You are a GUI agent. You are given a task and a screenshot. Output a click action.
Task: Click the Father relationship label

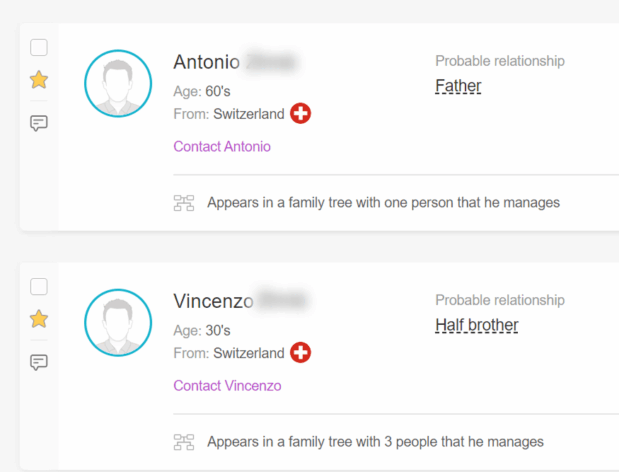[458, 86]
